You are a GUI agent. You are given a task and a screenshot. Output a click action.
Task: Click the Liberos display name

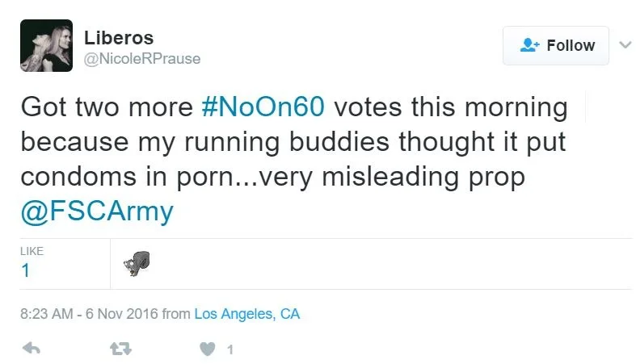(x=119, y=38)
